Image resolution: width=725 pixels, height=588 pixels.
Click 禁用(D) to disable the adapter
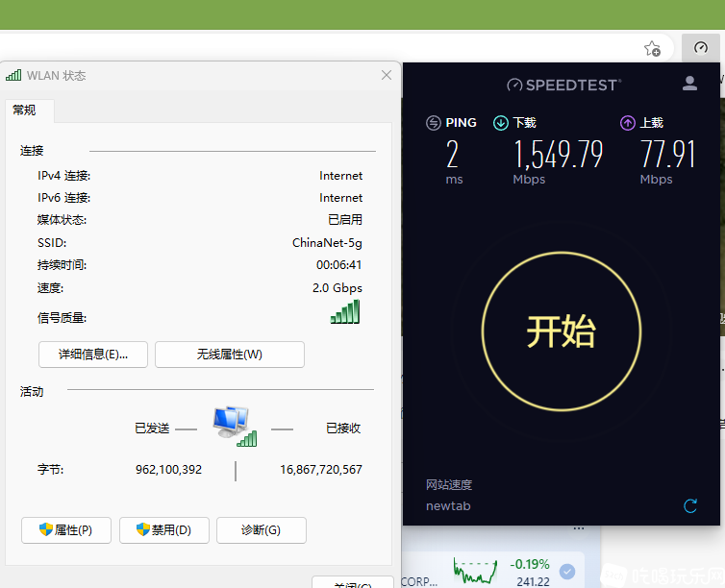[164, 530]
